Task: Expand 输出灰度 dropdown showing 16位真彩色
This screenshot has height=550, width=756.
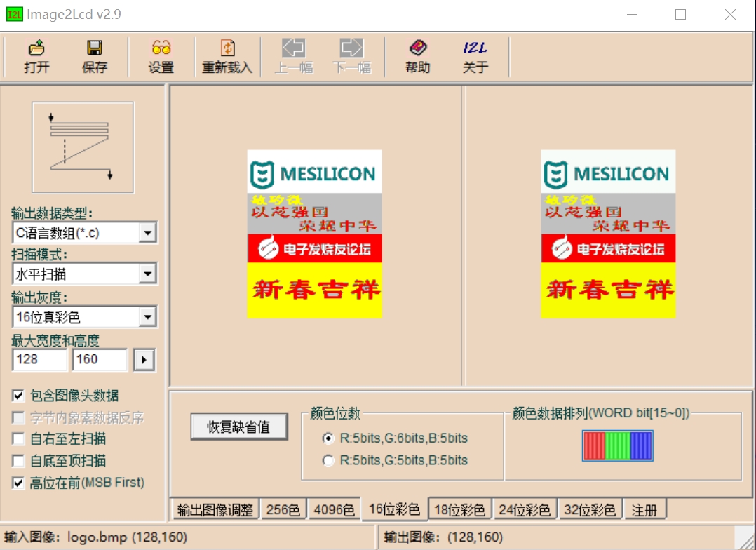Action: pos(147,317)
